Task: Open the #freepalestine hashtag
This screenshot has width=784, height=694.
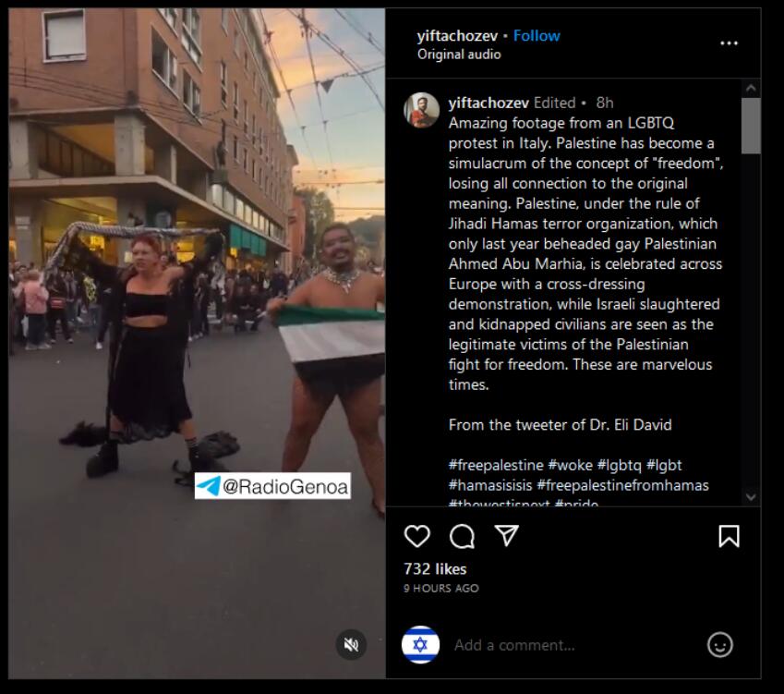Action: coord(496,465)
